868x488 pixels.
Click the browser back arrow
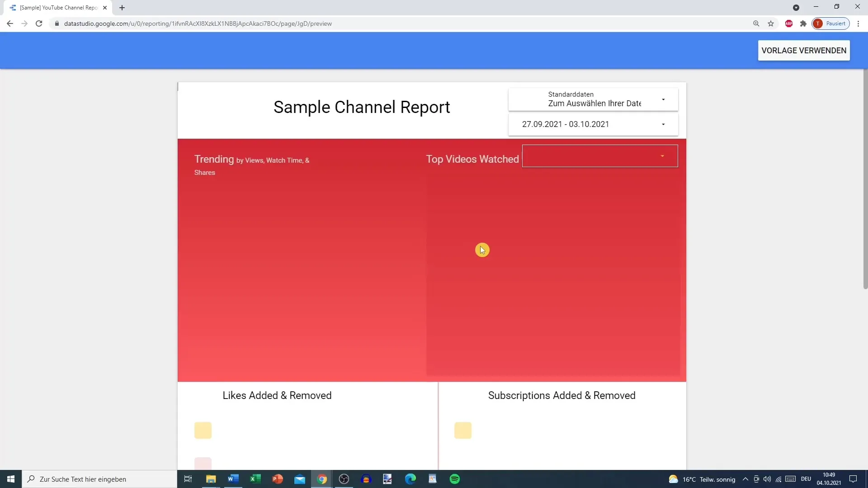tap(10, 23)
